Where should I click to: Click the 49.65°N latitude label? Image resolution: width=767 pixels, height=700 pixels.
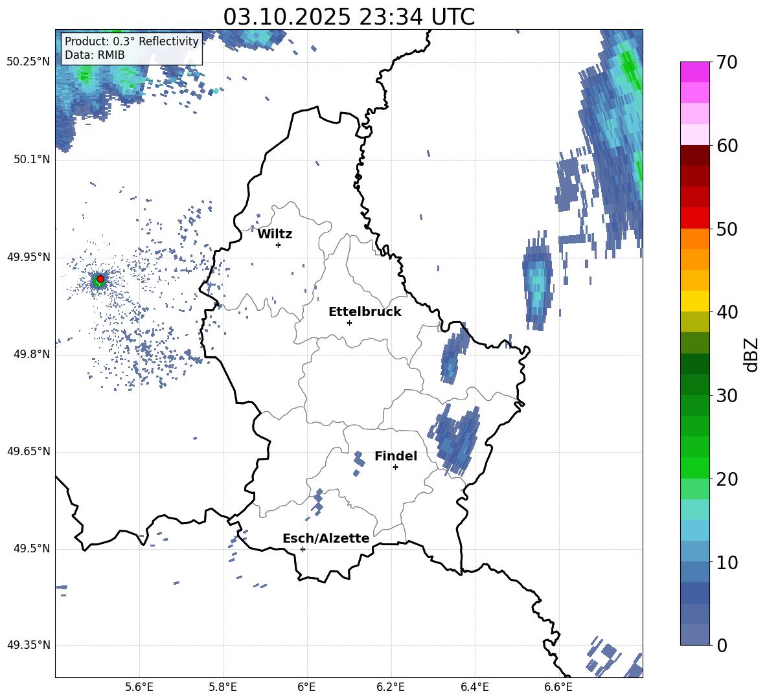(29, 451)
